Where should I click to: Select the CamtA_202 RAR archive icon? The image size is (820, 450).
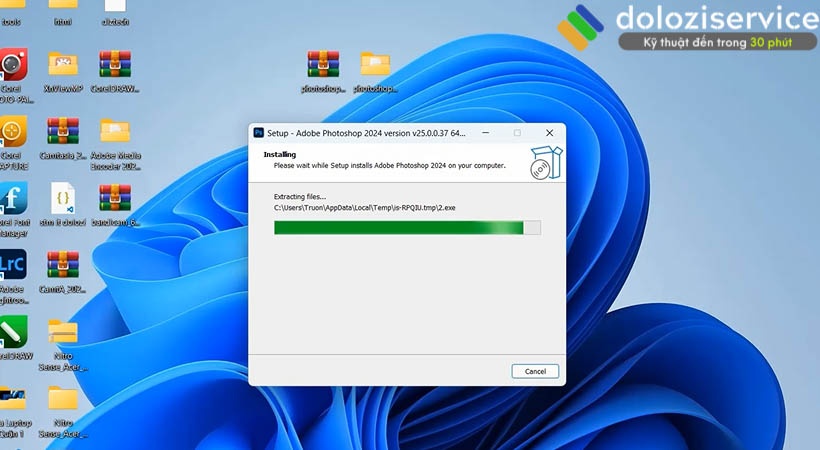coord(63,265)
